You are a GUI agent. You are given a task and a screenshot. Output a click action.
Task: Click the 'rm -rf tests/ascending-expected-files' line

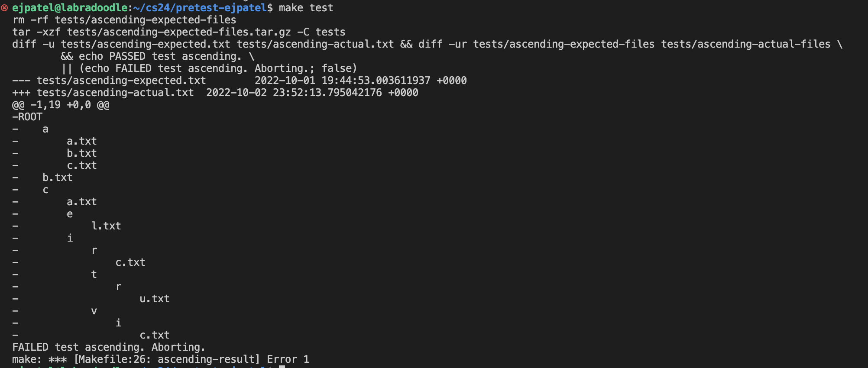tap(124, 20)
